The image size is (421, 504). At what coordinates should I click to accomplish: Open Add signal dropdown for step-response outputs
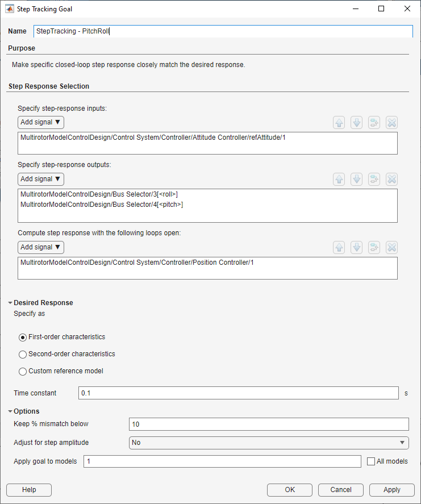point(41,179)
